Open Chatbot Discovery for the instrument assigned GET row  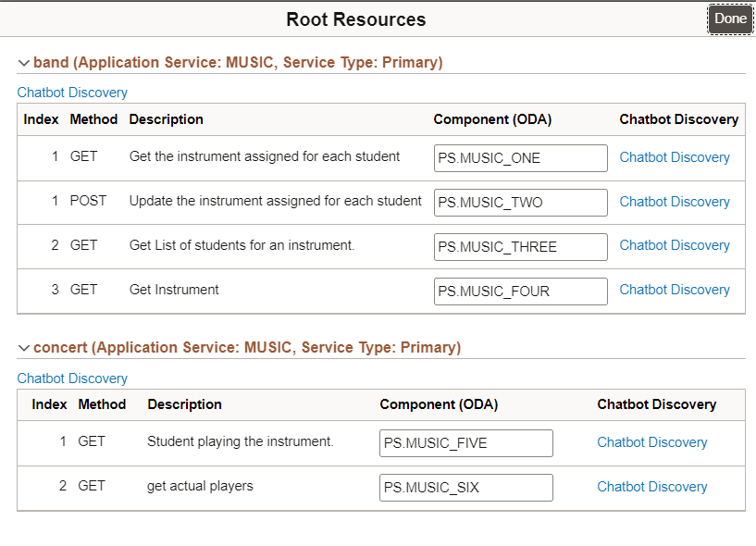pyautogui.click(x=674, y=157)
